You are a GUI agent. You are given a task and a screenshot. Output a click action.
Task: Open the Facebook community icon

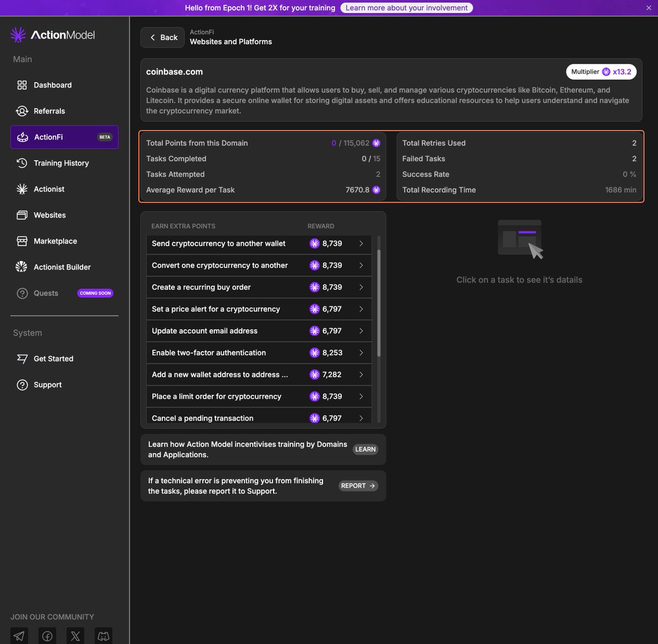(48, 636)
